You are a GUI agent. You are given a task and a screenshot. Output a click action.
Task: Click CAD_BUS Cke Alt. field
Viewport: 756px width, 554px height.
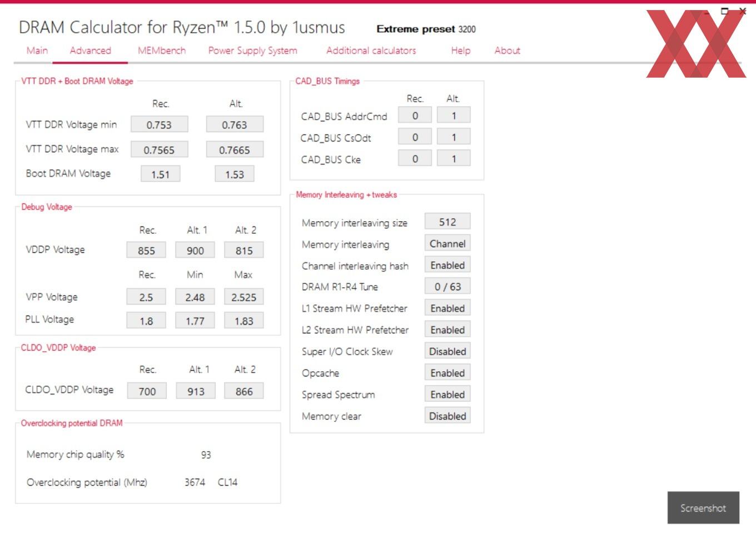coord(454,159)
